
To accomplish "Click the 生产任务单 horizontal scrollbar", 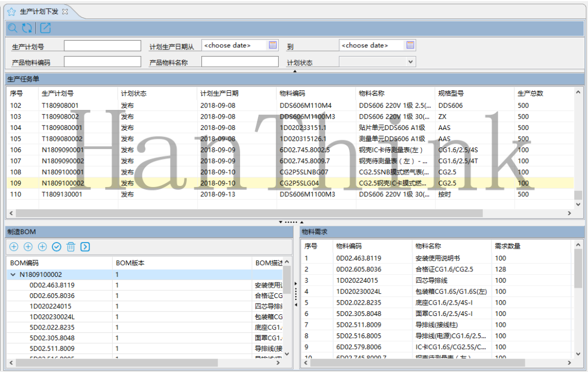I will 245,213.
